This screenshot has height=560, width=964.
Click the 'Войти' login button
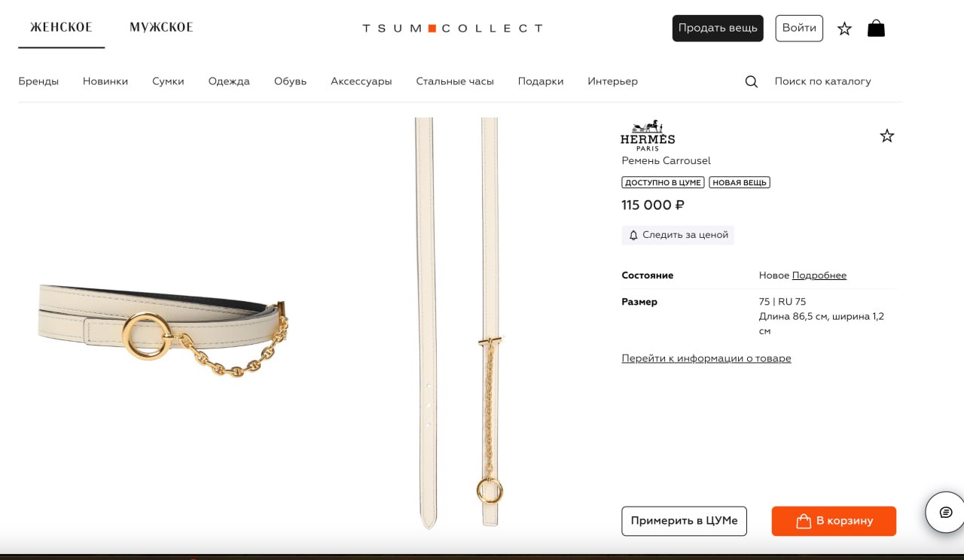pos(799,28)
